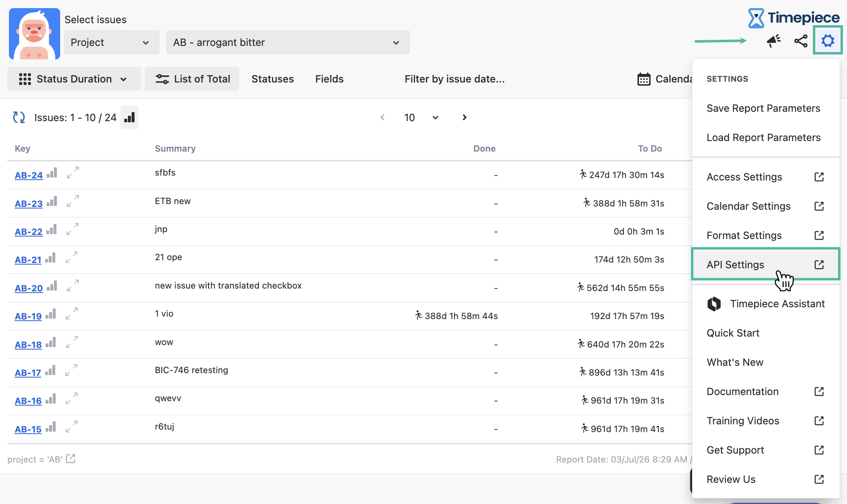Click bar chart icon for AB-24
Image resolution: width=847 pixels, height=504 pixels.
click(52, 173)
